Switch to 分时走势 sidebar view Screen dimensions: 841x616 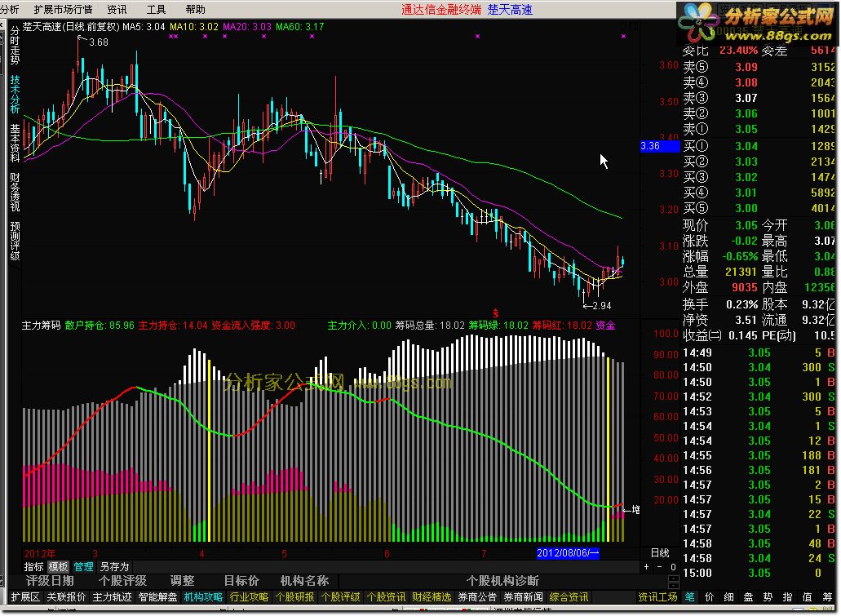pos(15,45)
